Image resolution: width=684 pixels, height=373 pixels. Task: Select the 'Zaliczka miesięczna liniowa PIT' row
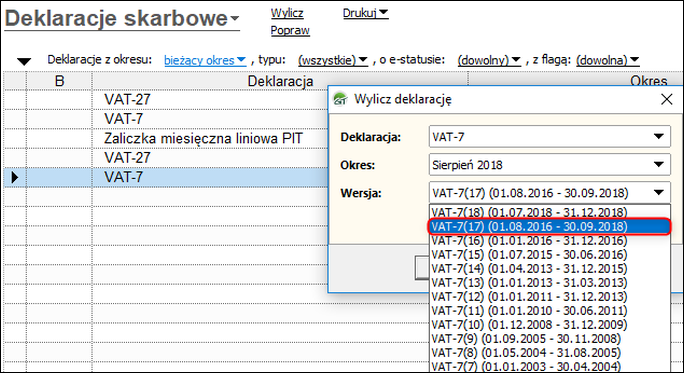coord(166,138)
